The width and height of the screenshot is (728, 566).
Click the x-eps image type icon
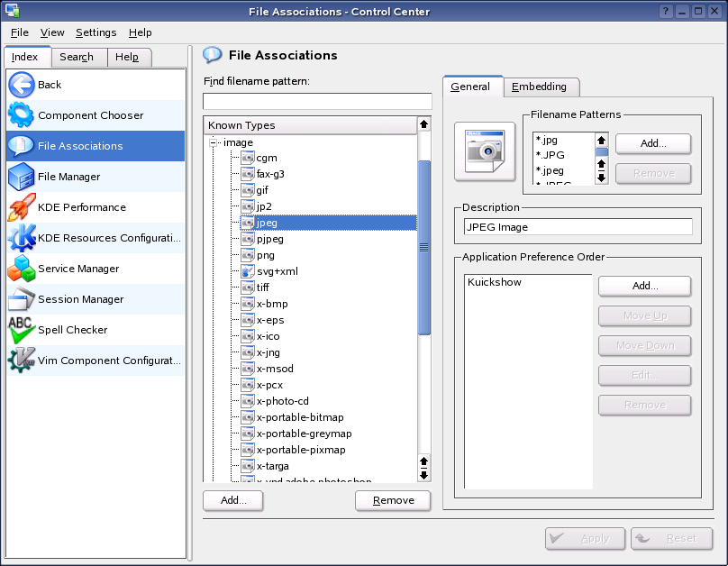point(248,320)
